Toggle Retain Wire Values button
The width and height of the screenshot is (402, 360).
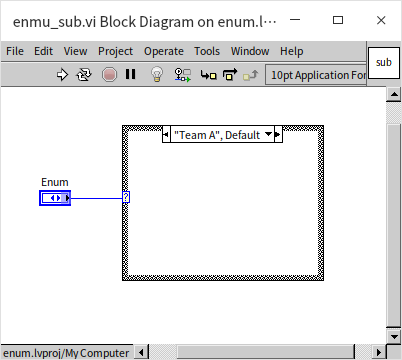(182, 75)
